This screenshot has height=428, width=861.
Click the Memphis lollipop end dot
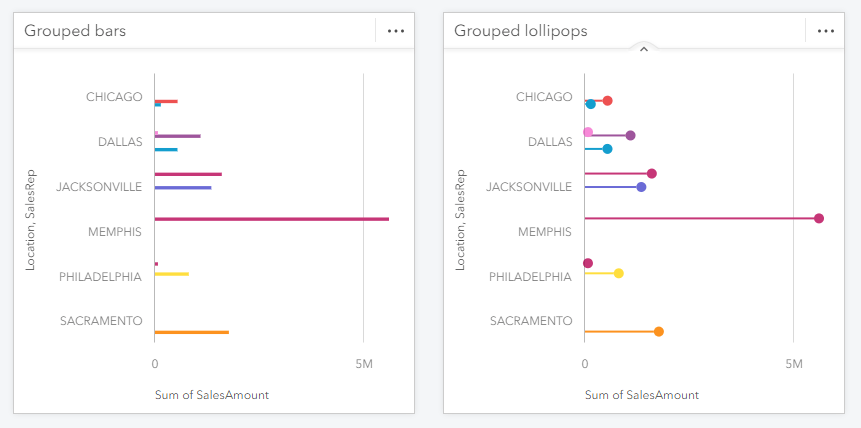(818, 218)
